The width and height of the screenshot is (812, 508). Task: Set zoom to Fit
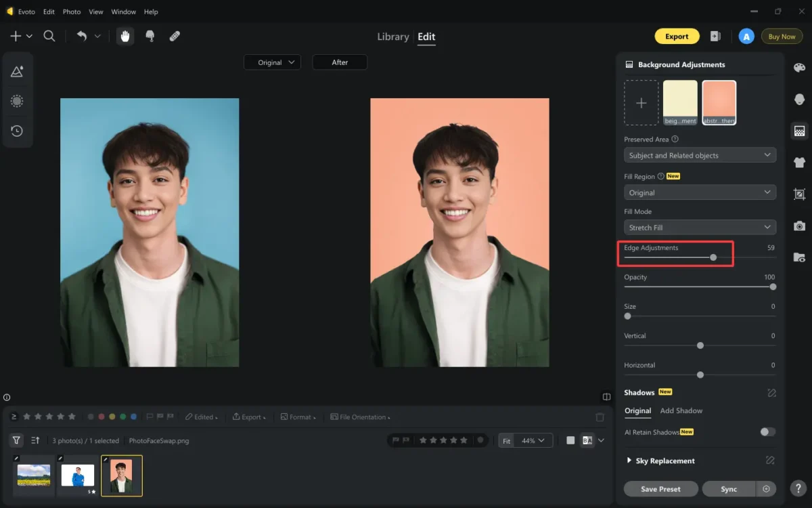point(506,440)
